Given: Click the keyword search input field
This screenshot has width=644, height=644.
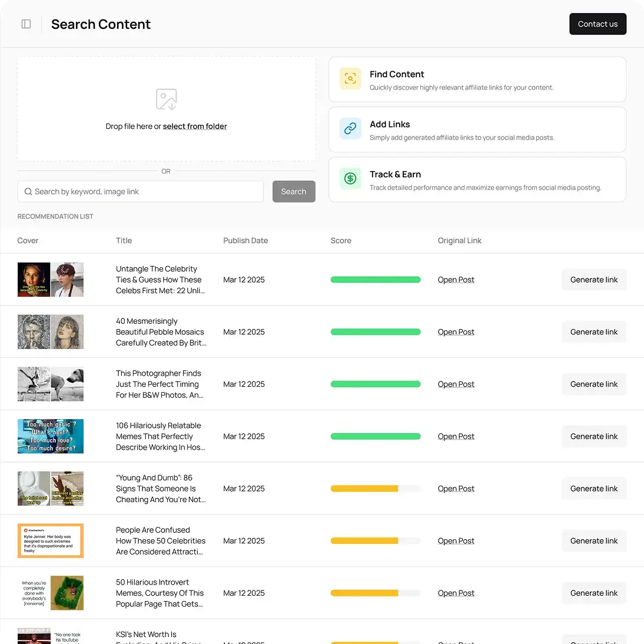Looking at the screenshot, I should [x=140, y=191].
